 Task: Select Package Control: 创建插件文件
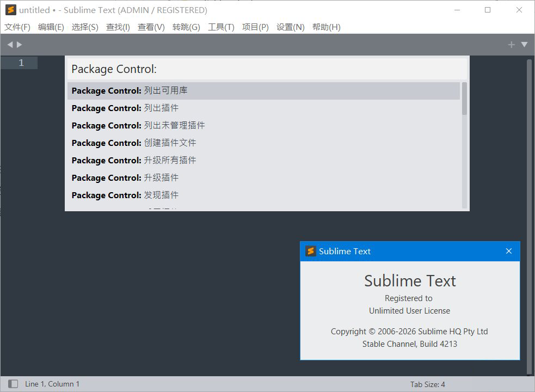click(263, 143)
